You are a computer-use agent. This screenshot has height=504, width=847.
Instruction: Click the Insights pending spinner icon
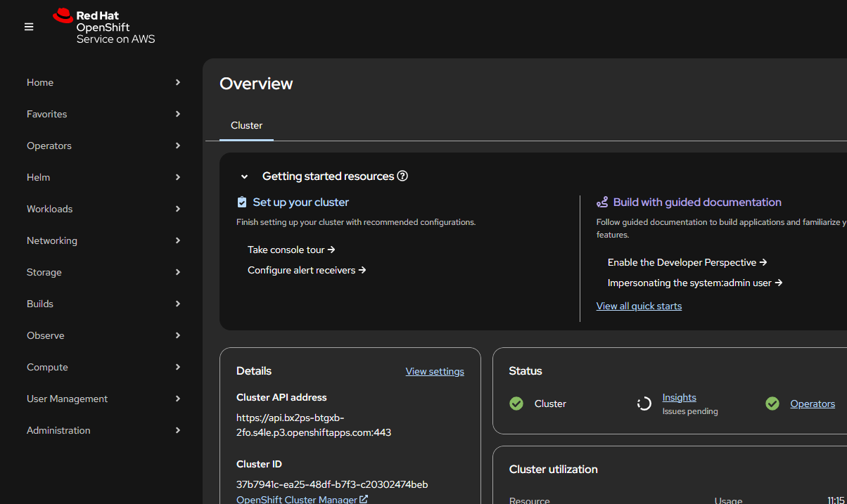[644, 403]
